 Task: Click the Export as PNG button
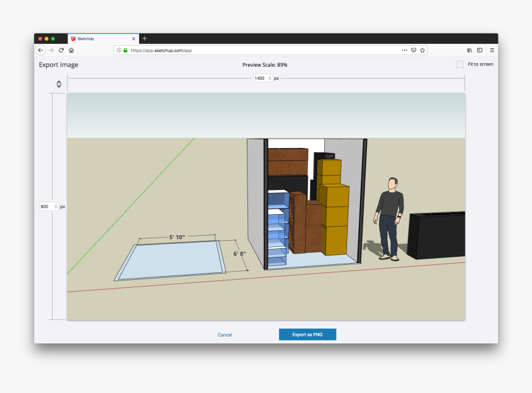[307, 335]
